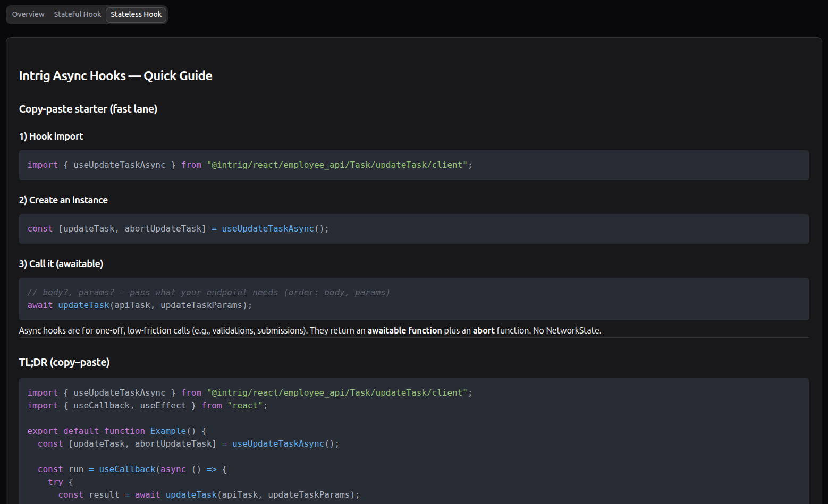Screen dimensions: 828x504
Task: Click the comment line about body and params
Action: (x=208, y=292)
